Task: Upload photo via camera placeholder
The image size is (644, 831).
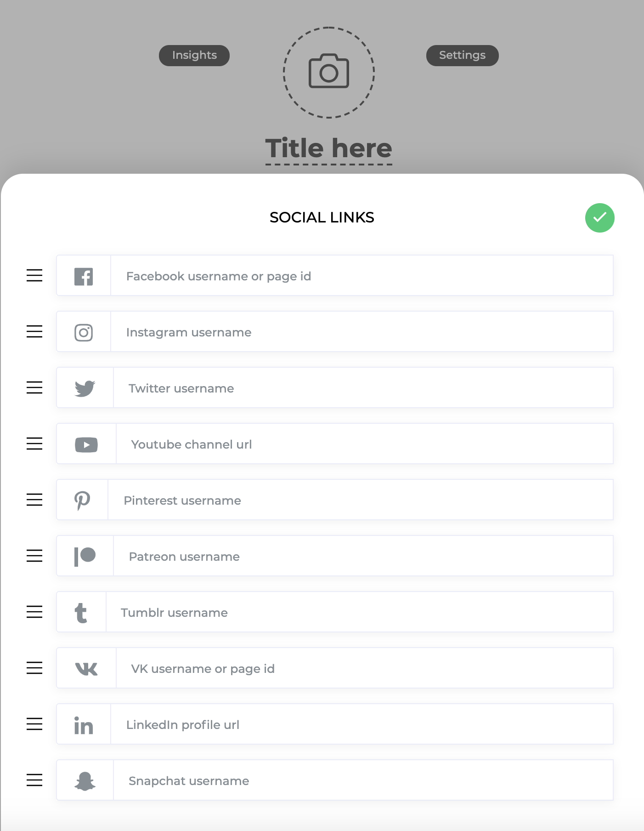Action: point(329,73)
